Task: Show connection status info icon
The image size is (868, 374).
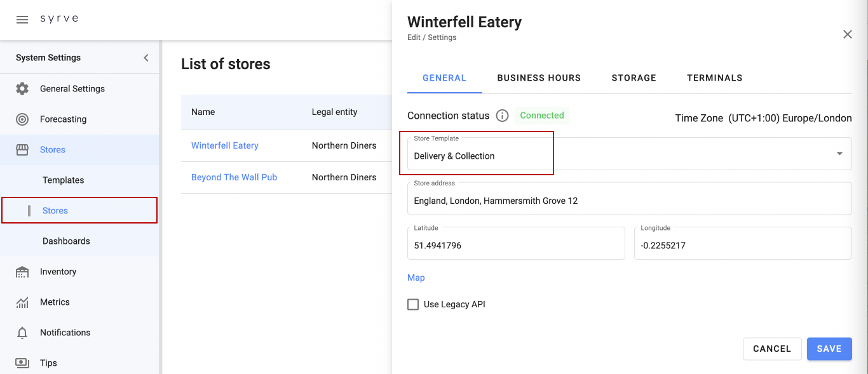Action: [502, 116]
